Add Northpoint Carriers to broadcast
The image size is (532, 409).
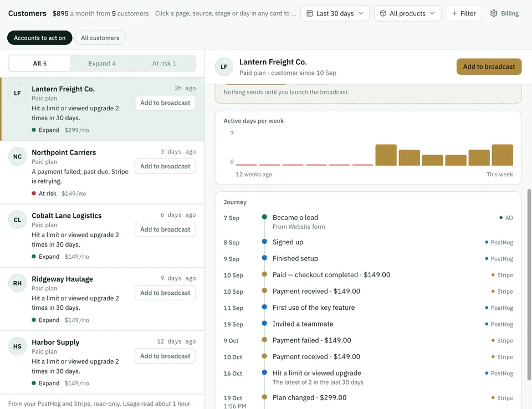165,166
